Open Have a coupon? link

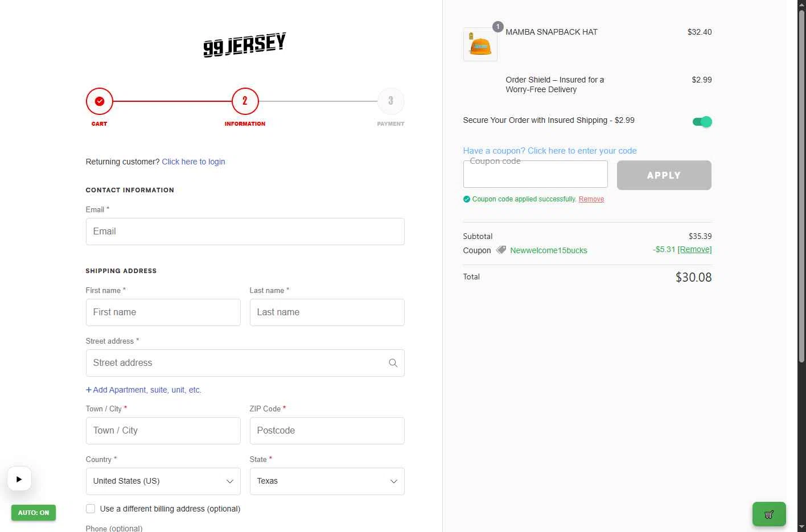[550, 151]
